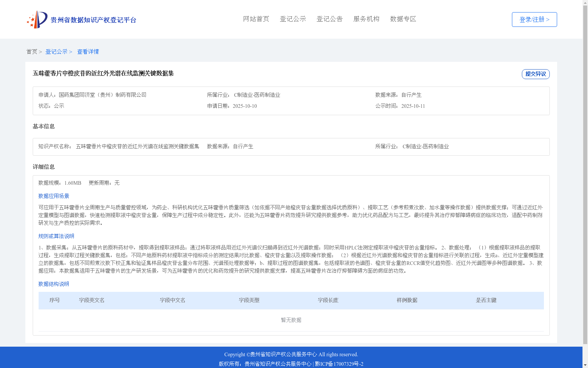Click the 序号 column header

click(55, 300)
